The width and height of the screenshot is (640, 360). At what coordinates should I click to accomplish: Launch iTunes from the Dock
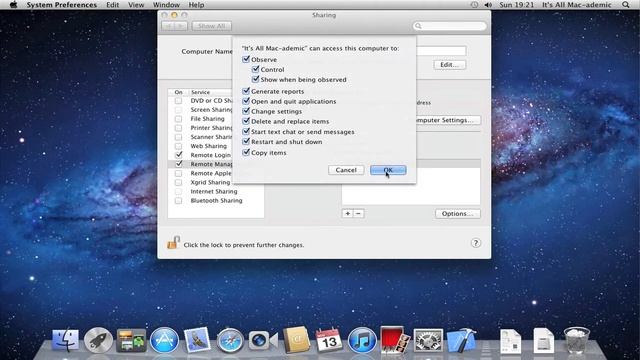(362, 340)
